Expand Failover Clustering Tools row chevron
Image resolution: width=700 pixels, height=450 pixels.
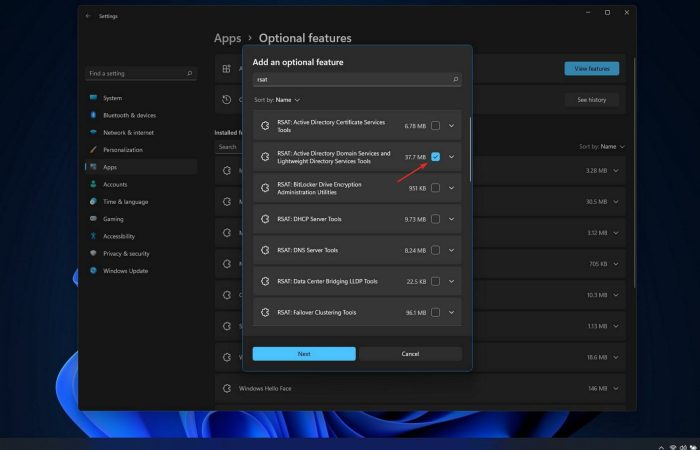click(451, 312)
